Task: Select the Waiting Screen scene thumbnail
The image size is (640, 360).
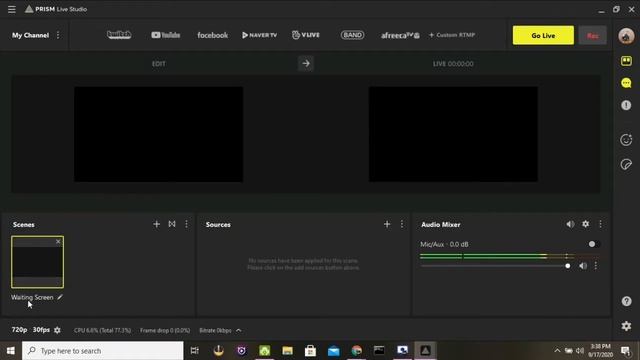Action: point(38,262)
